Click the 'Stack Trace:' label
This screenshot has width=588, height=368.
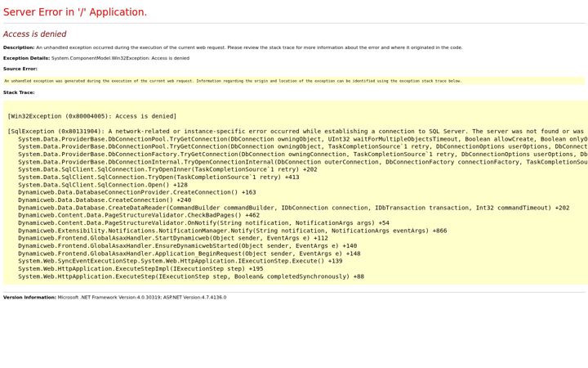click(x=19, y=92)
